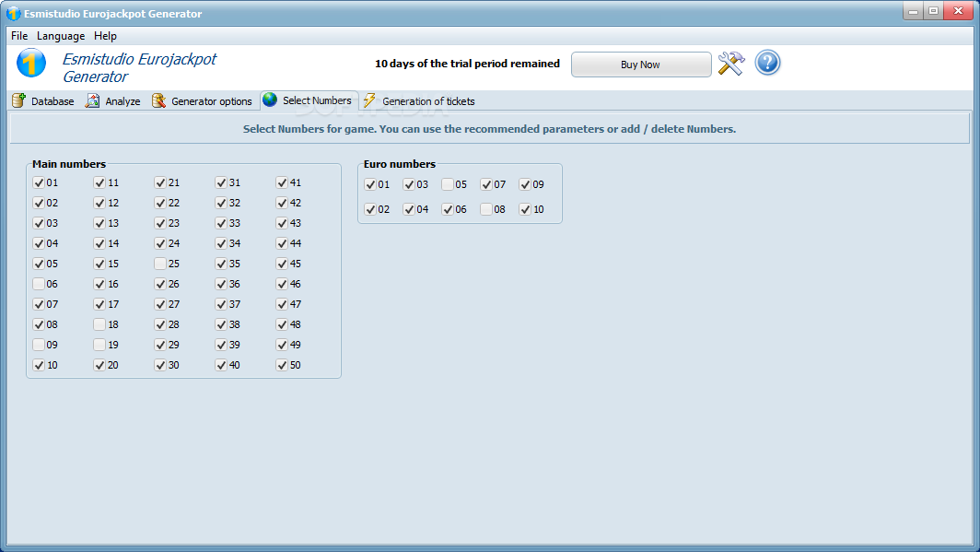
Task: Switch to the Generator options tab
Action: pos(202,100)
